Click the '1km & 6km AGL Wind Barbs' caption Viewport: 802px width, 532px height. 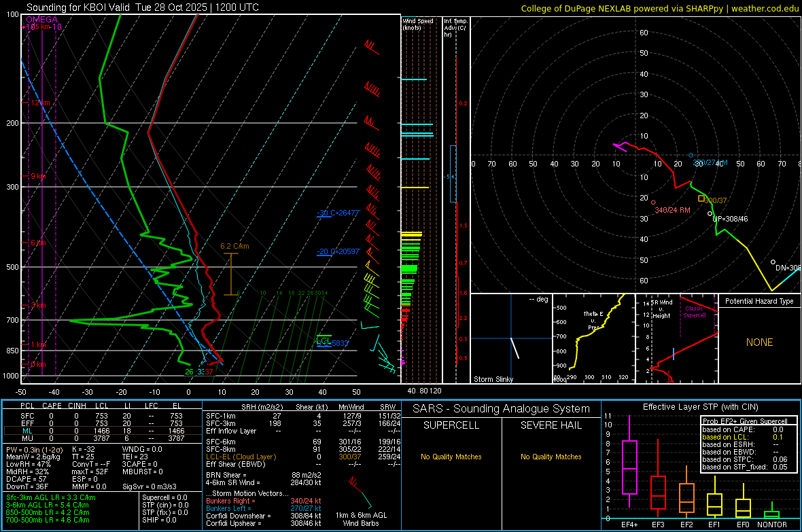point(361,519)
